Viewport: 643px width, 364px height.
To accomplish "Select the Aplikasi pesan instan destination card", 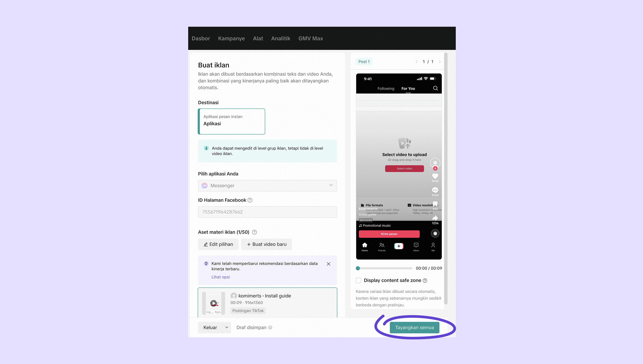I will click(231, 121).
